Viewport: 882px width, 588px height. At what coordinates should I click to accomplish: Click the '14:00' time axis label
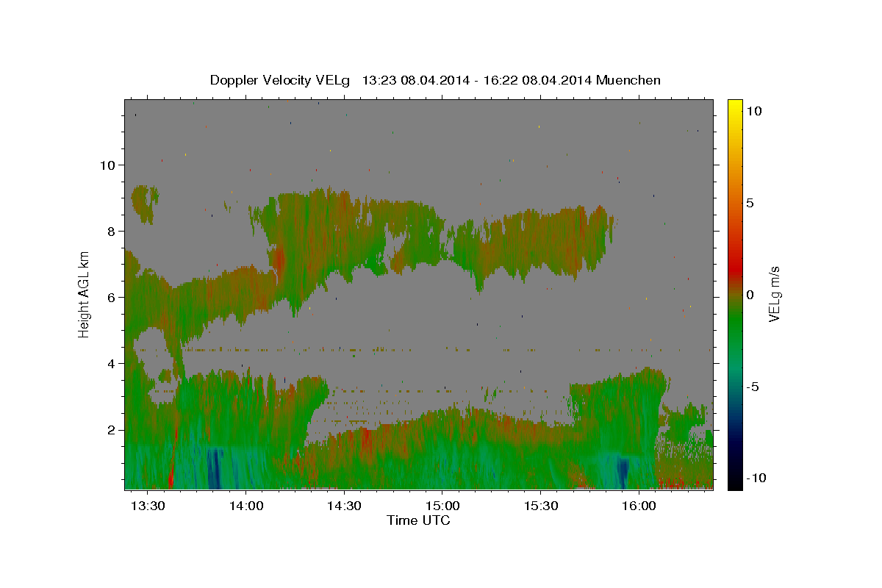pos(245,506)
